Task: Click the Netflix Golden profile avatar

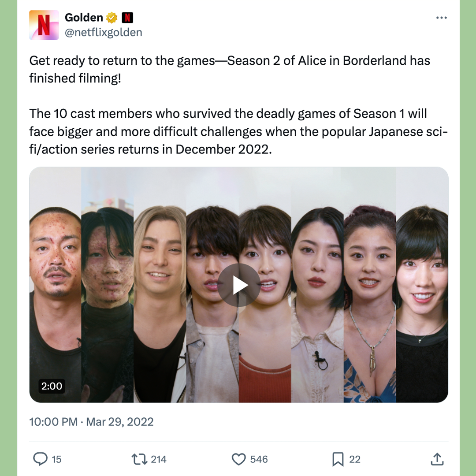Action: coord(44,25)
